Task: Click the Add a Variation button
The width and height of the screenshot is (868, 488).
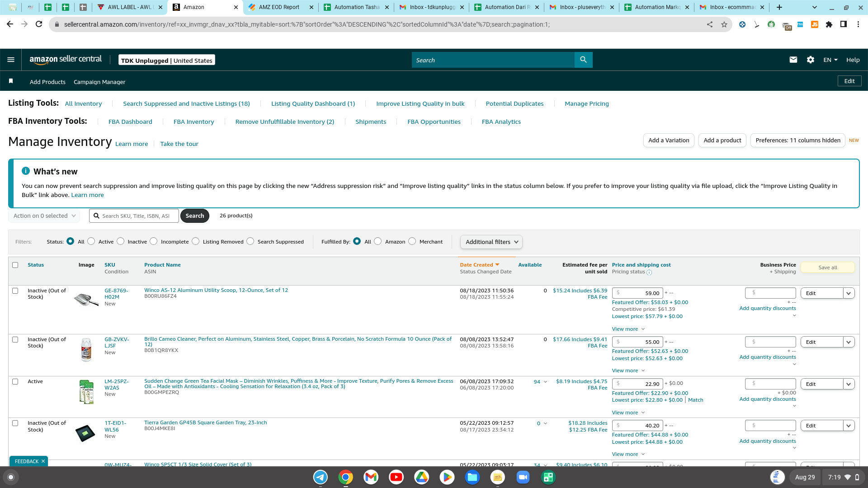Action: click(669, 141)
